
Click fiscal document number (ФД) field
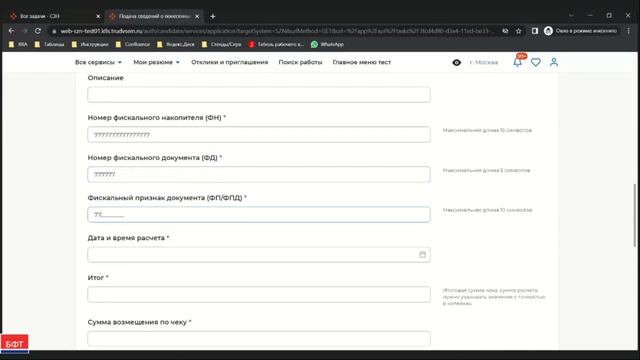[259, 174]
